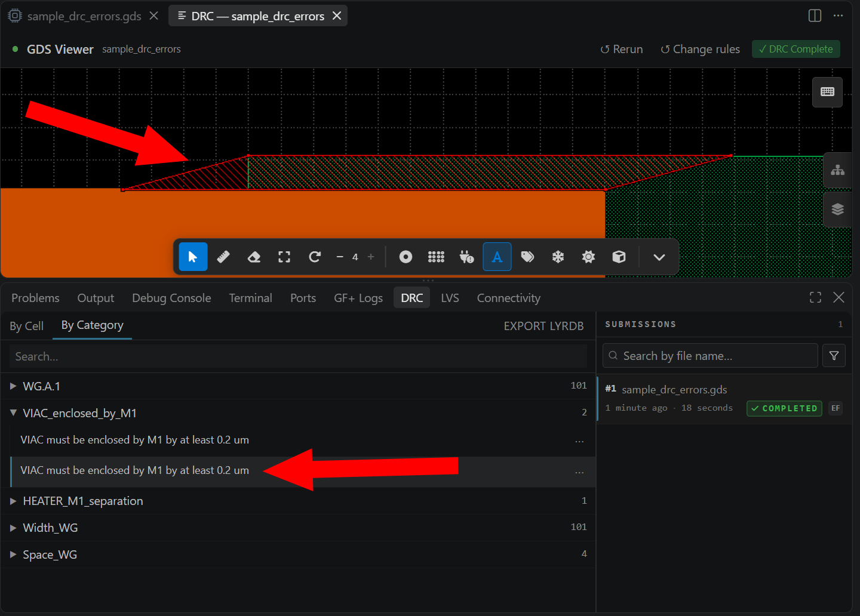Select highlighted second VIAC enclosed violation
This screenshot has width=860, height=616.
303,472
